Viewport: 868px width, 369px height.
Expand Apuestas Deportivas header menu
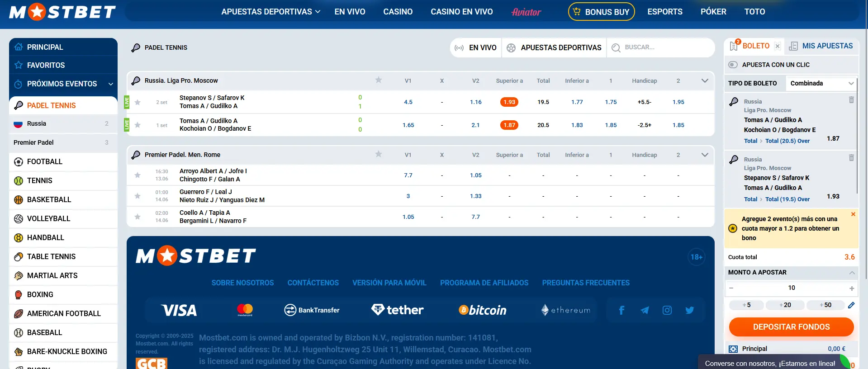(x=270, y=12)
